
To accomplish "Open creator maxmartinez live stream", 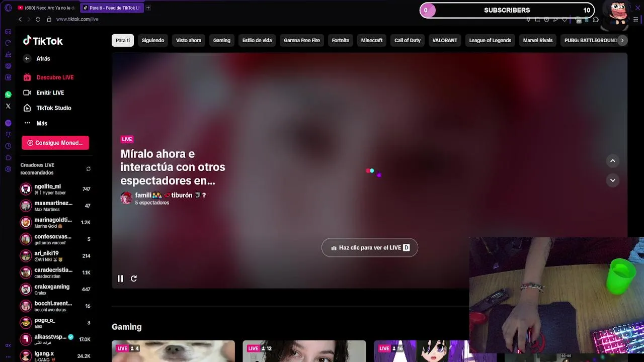I will coord(55,206).
